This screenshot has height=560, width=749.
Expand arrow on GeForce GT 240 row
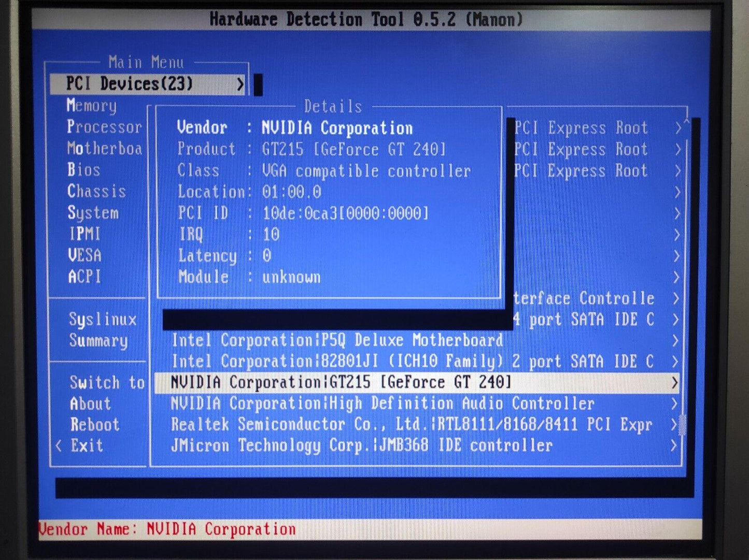point(674,383)
